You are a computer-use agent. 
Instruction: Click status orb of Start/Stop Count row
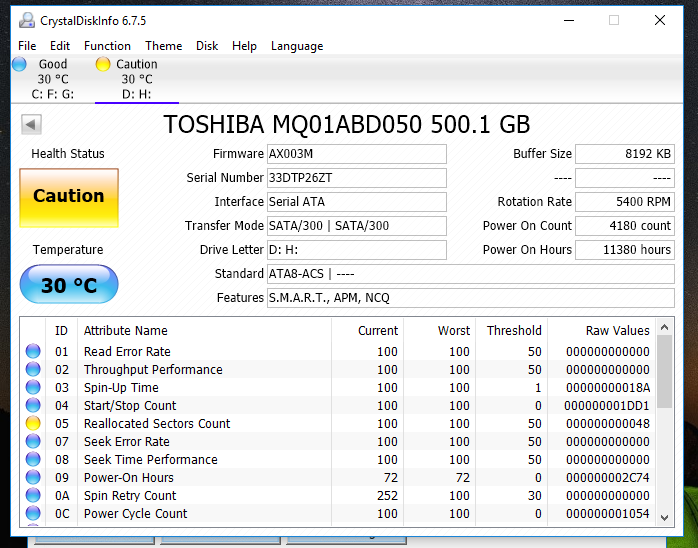click(33, 405)
